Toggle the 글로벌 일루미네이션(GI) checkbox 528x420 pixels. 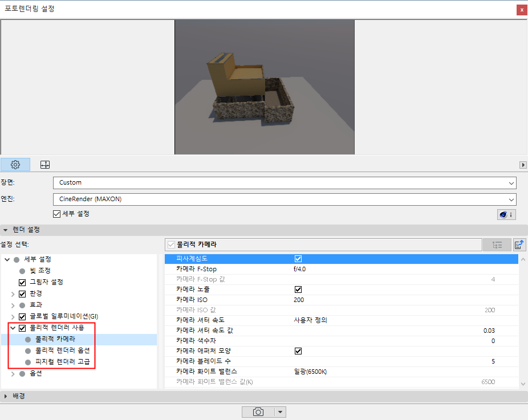pos(22,317)
